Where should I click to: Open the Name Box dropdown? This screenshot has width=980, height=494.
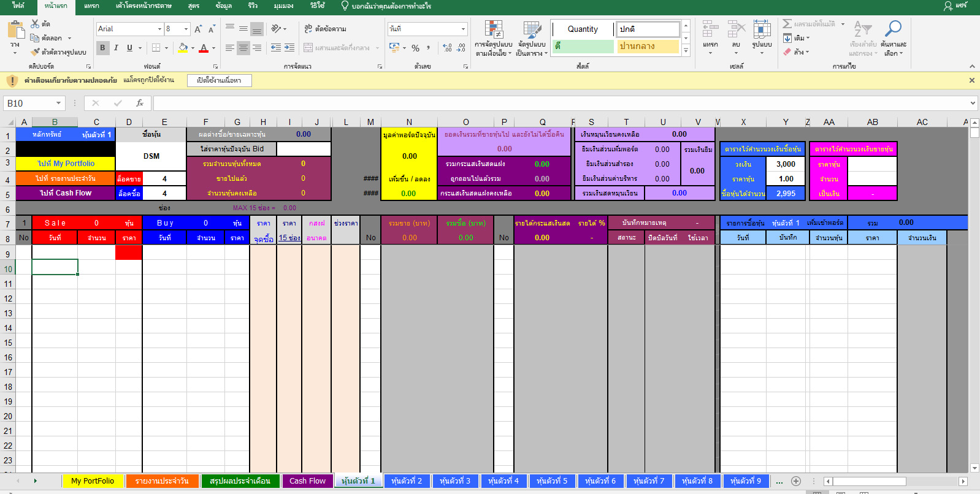pyautogui.click(x=58, y=104)
